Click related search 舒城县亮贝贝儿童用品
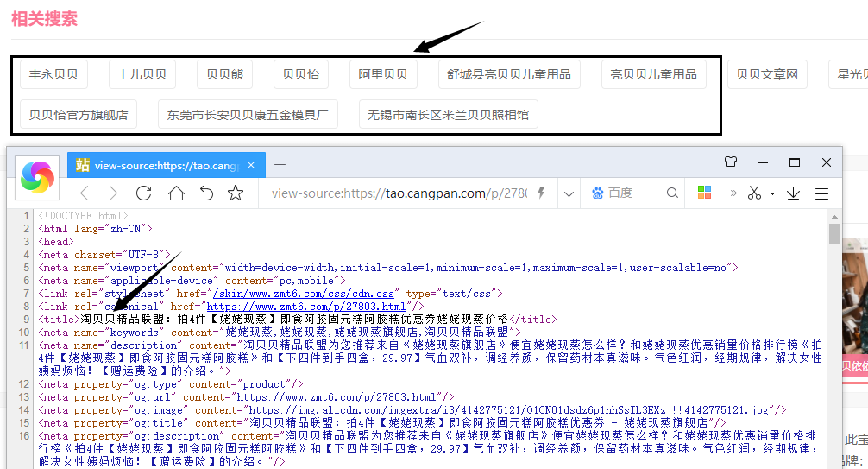The height and width of the screenshot is (469, 868). tap(509, 74)
